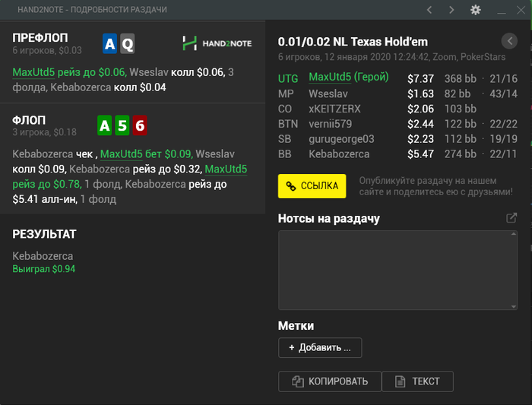The image size is (532, 405).
Task: Click into the hand notes text area
Action: click(x=397, y=270)
